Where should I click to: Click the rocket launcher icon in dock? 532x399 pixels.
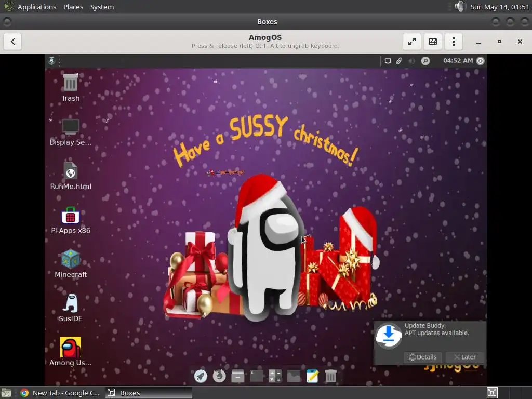(x=201, y=376)
